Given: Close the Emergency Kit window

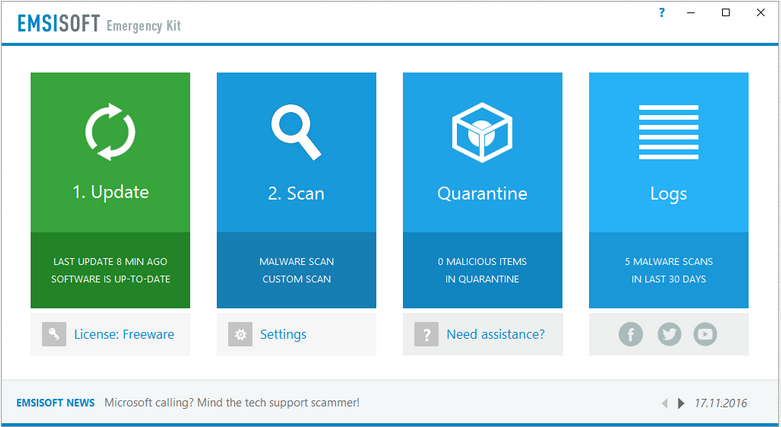Looking at the screenshot, I should click(761, 13).
